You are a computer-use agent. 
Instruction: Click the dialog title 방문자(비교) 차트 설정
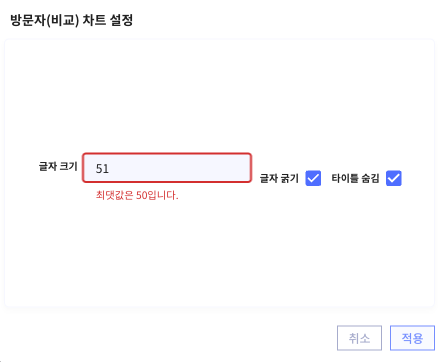(x=71, y=20)
